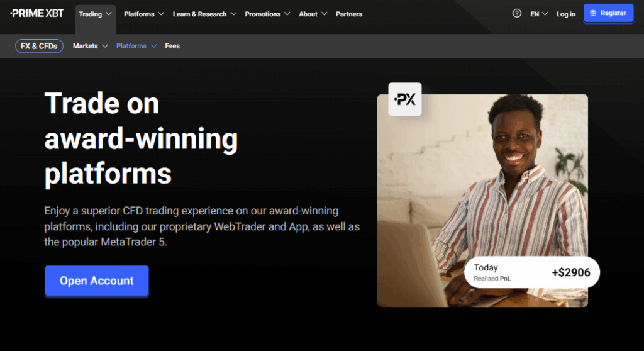Open the EN language selector
This screenshot has height=351, width=644.
539,14
